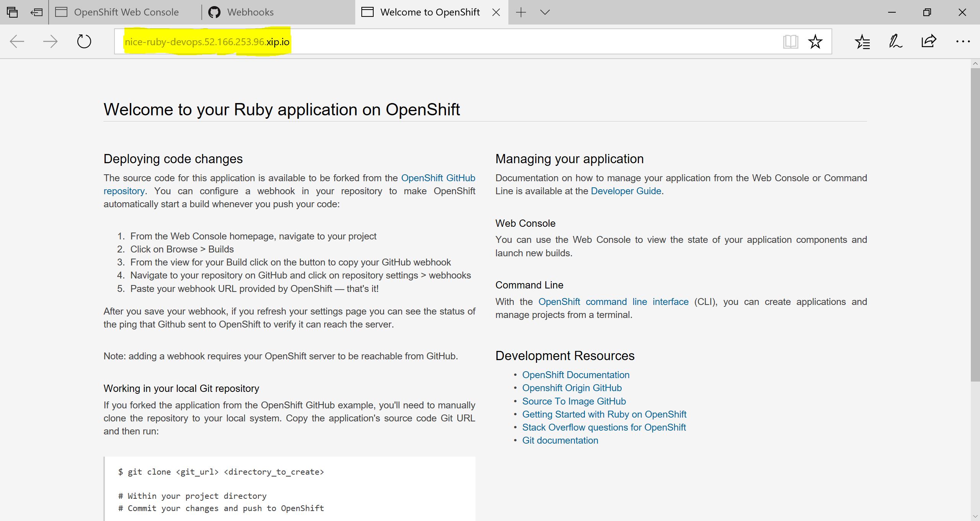Screen dimensions: 980x521
Task: Open the Developer Guide link
Action: tap(626, 191)
